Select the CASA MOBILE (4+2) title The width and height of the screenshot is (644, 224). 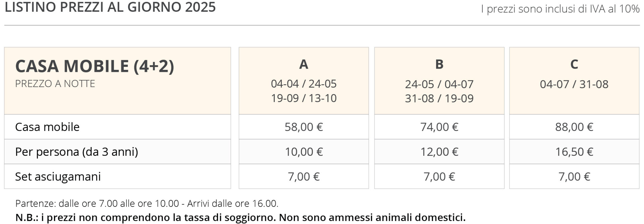pos(95,66)
